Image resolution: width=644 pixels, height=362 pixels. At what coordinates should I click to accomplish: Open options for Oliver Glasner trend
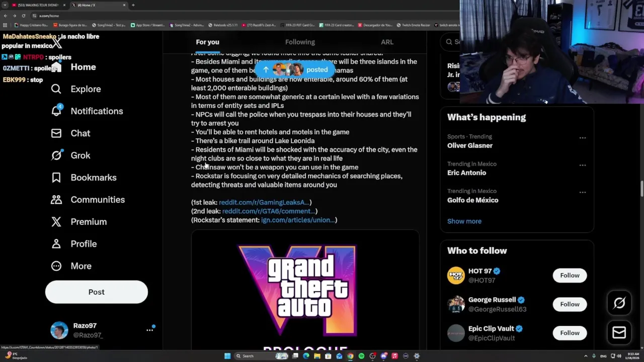[582, 138]
